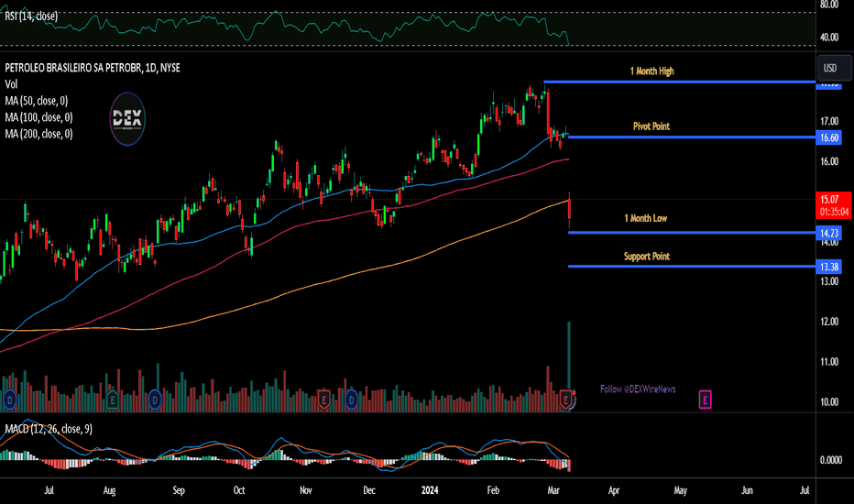Open the red earnings marker near Nov
Viewport: 854px width, 504px height.
[323, 400]
